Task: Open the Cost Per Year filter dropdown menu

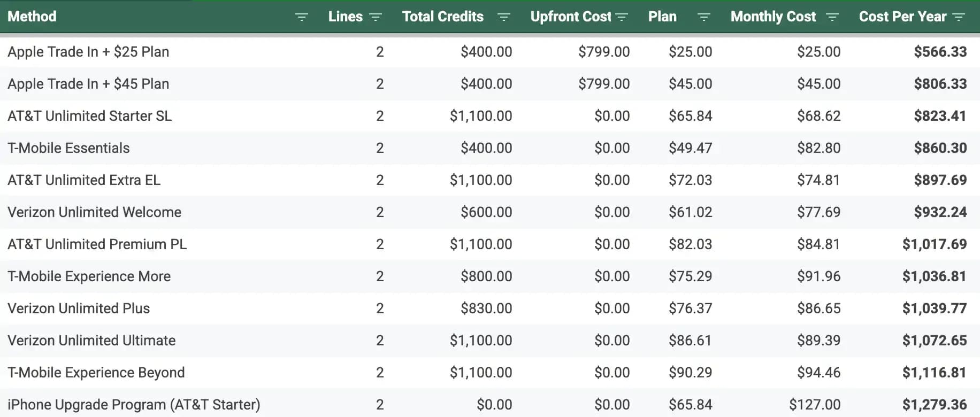Action: (958, 17)
